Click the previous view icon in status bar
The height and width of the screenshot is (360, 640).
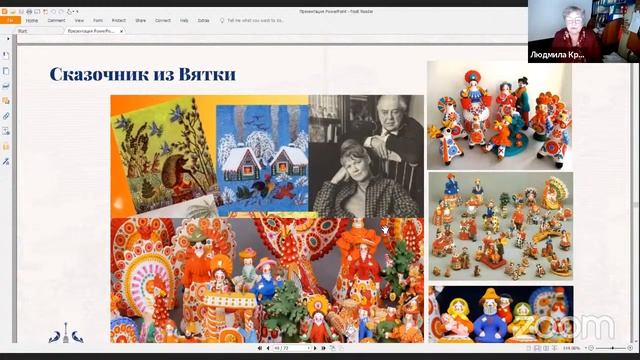(x=333, y=348)
